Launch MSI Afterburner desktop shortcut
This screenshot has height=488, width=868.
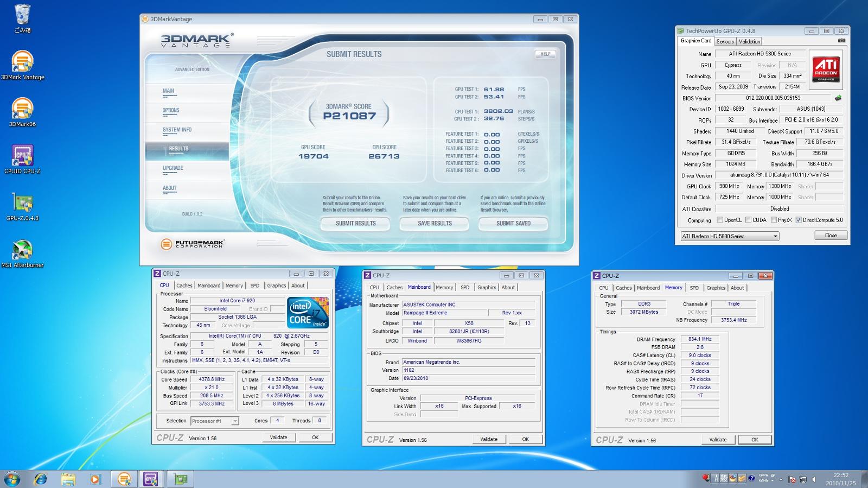[x=22, y=253]
